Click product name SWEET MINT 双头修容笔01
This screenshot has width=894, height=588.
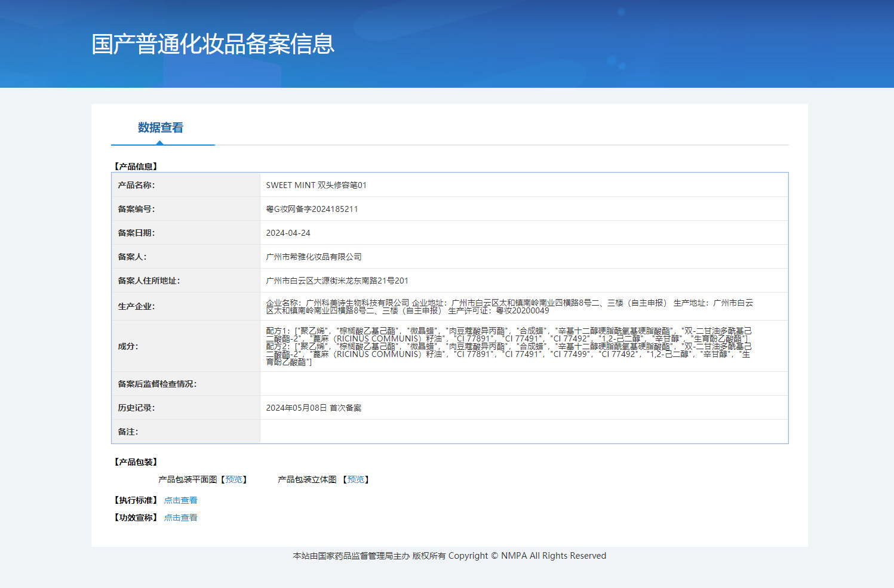[316, 185]
